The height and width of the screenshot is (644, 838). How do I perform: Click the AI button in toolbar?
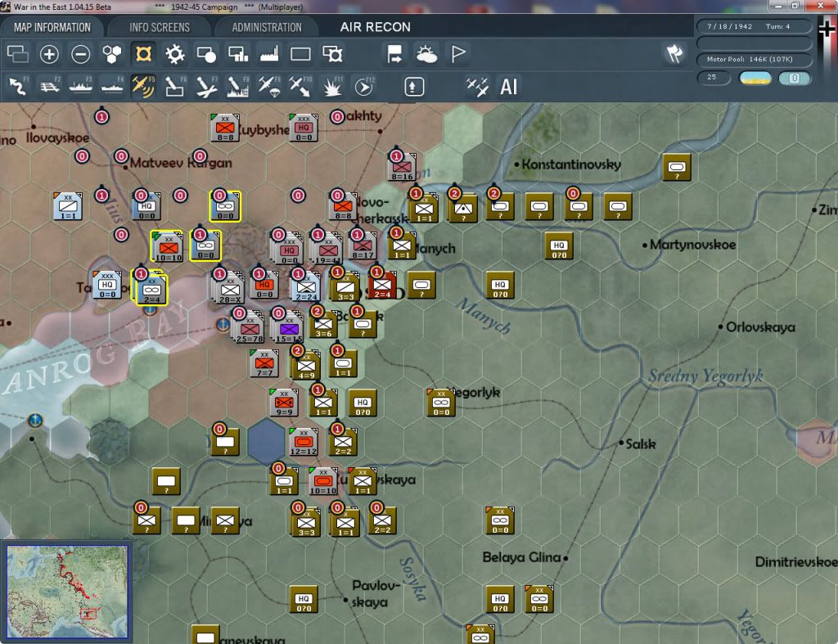coord(509,87)
